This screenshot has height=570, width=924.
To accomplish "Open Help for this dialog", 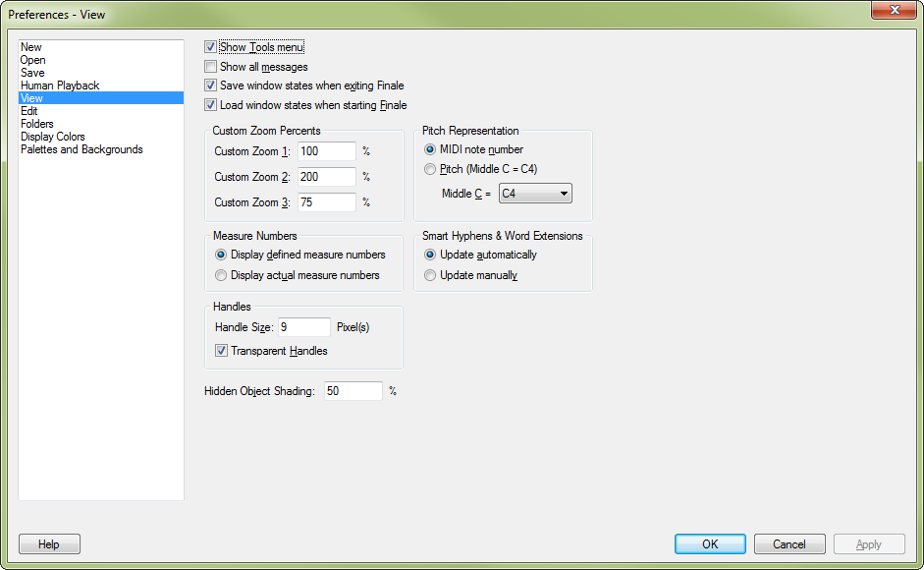I will click(48, 543).
